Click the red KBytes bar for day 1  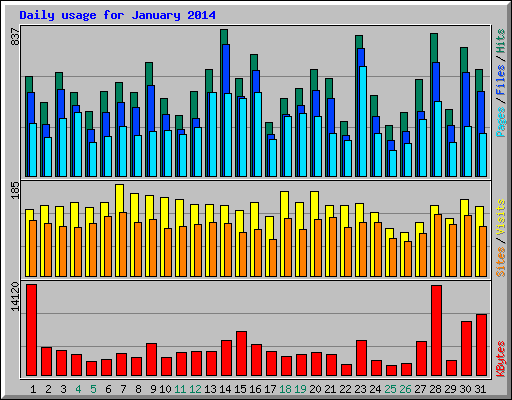tap(32, 330)
